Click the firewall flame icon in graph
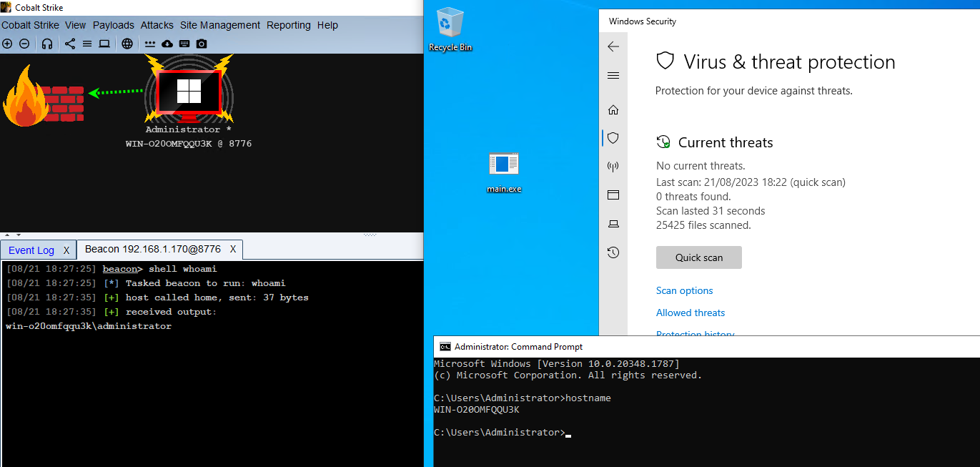Screen dimensions: 980x467 26,96
